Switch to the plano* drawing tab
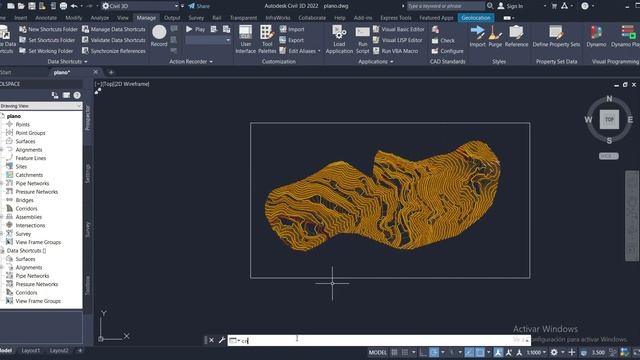The height and width of the screenshot is (360, 640). [62, 72]
